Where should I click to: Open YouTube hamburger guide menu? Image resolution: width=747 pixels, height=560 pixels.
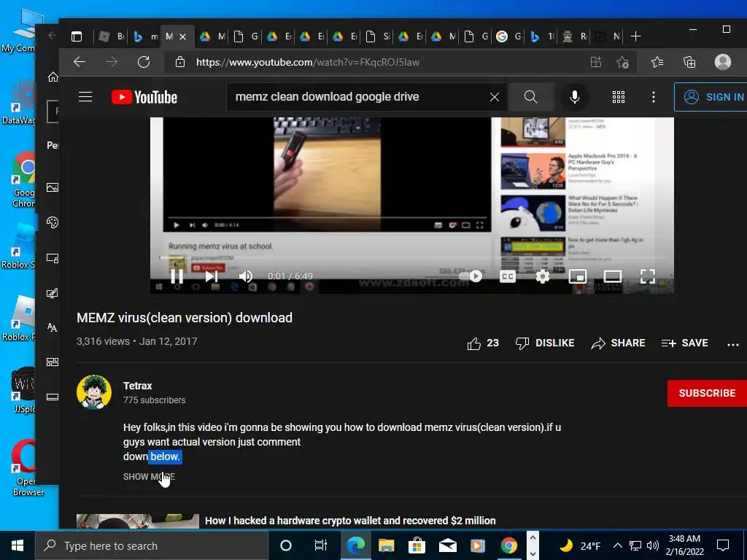click(85, 97)
